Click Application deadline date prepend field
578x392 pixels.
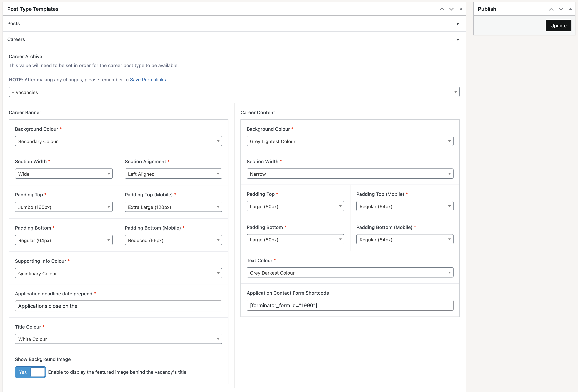(x=118, y=306)
